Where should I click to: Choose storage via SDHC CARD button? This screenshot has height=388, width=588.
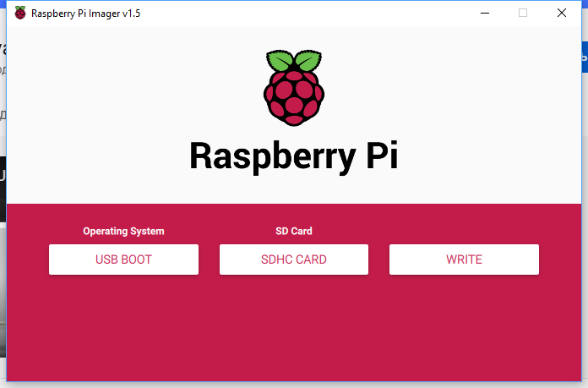pyautogui.click(x=294, y=260)
